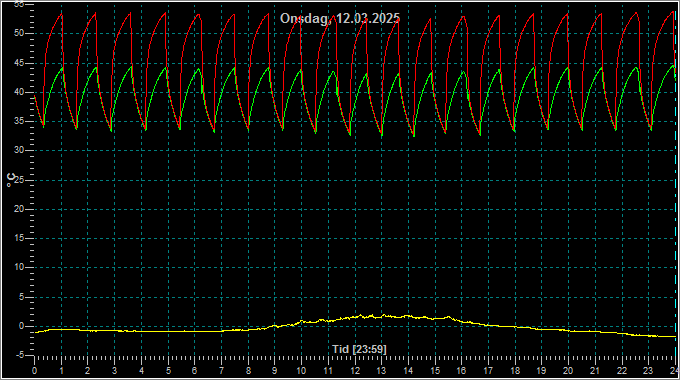Click the 50 degree axis label
This screenshot has height=380, width=680.
18,33
